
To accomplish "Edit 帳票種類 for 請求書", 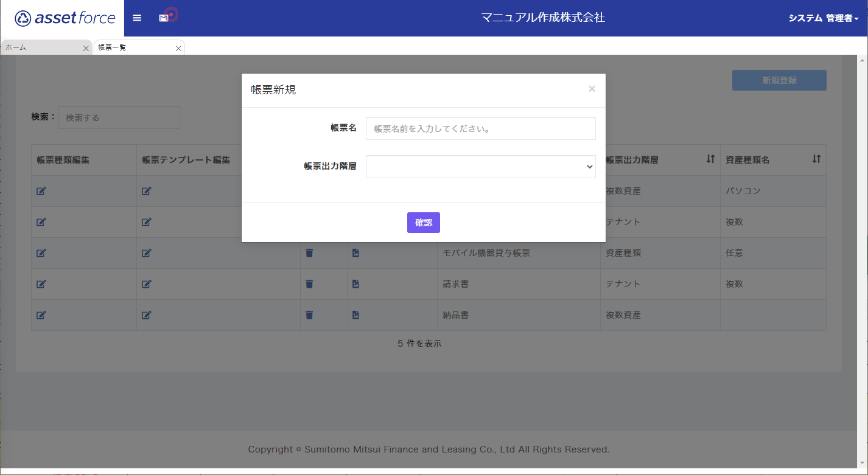I will 41,284.
